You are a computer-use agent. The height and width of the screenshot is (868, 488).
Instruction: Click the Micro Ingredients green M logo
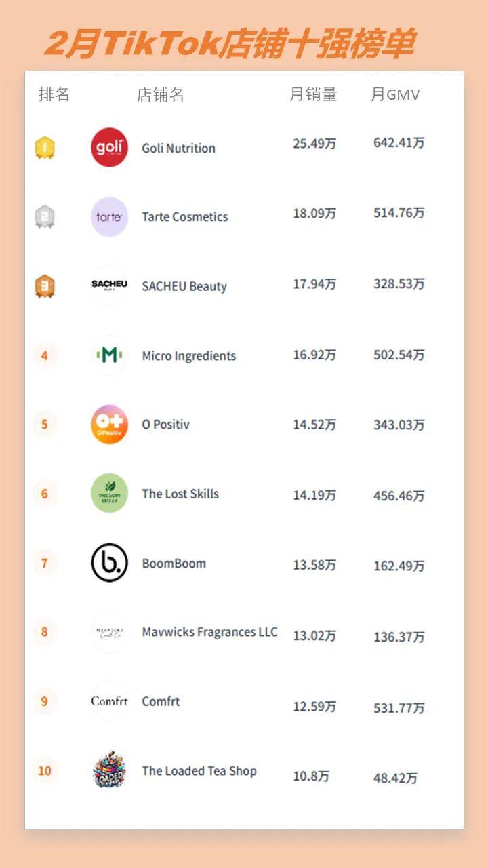[x=109, y=355]
